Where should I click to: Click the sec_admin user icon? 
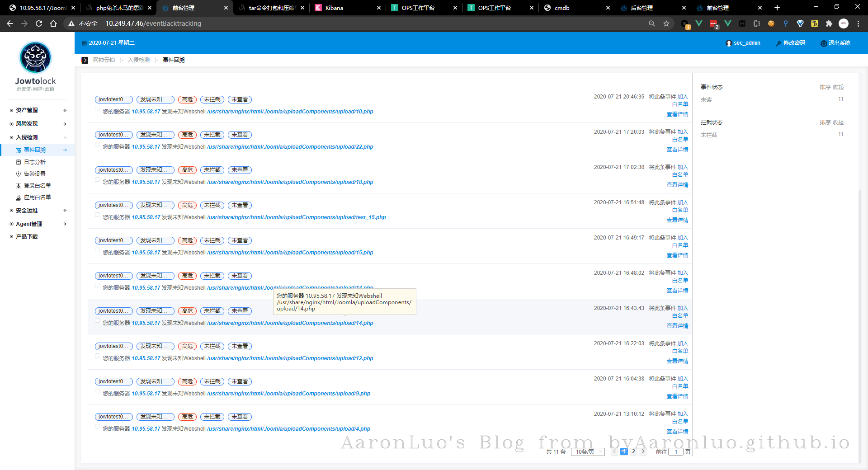point(728,43)
